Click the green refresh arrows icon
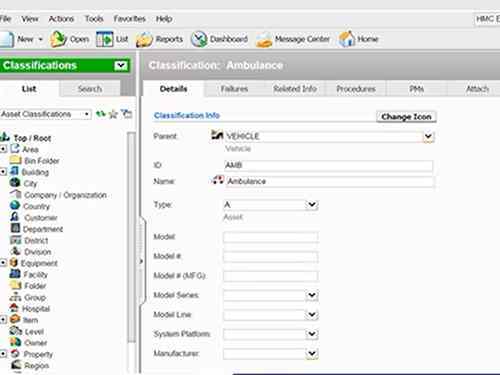This screenshot has height=375, width=500. (x=101, y=114)
